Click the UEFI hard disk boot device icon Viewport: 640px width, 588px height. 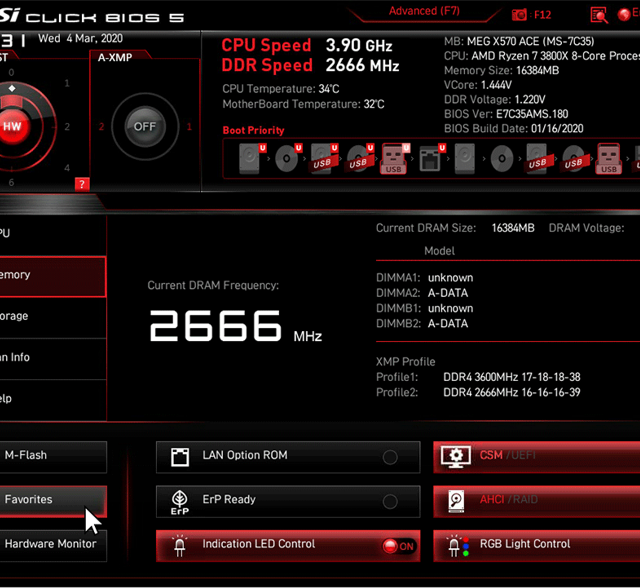pyautogui.click(x=252, y=159)
